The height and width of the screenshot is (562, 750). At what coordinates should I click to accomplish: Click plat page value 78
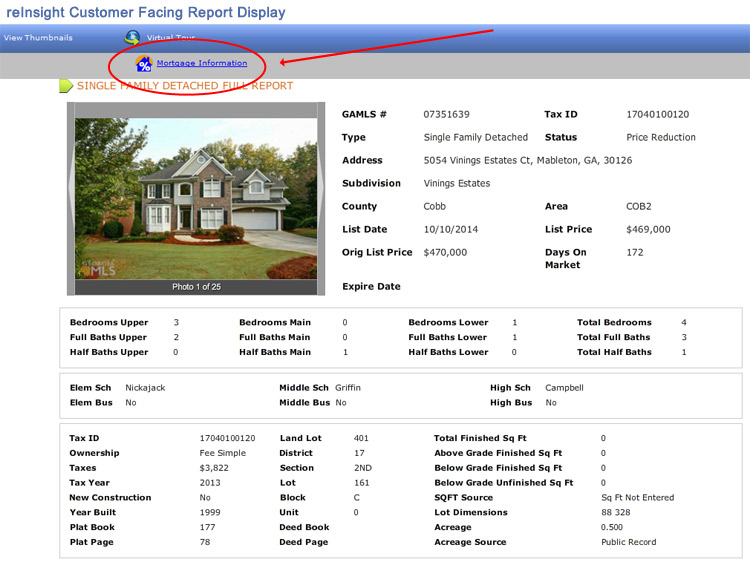205,542
